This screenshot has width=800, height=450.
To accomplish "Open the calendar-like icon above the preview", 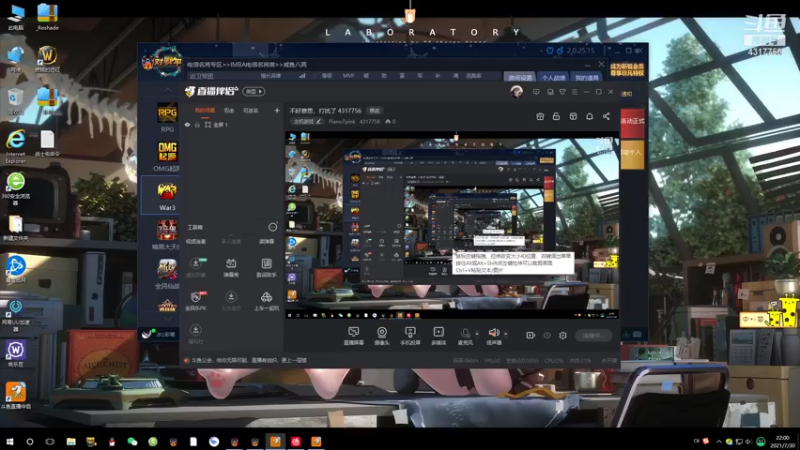I will pyautogui.click(x=573, y=116).
